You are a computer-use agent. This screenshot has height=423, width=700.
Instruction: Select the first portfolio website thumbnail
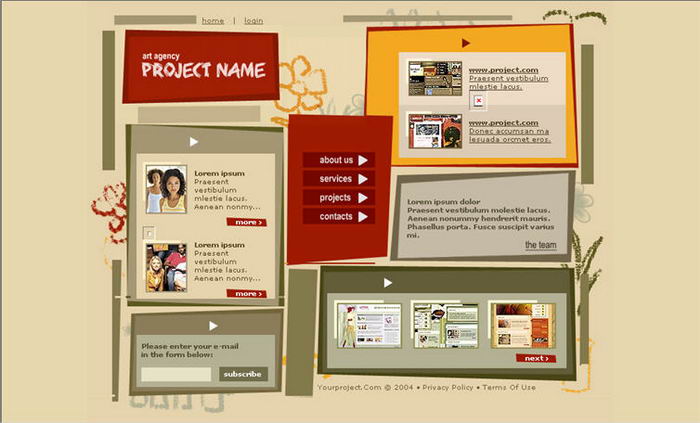tap(368, 325)
